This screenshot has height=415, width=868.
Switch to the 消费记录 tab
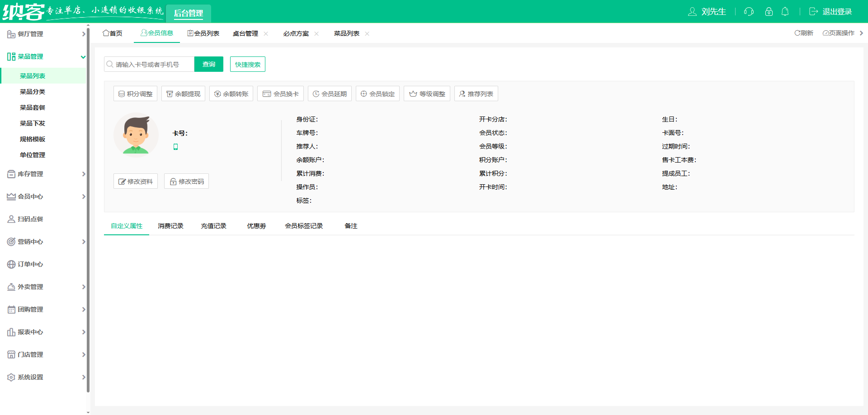tap(170, 226)
